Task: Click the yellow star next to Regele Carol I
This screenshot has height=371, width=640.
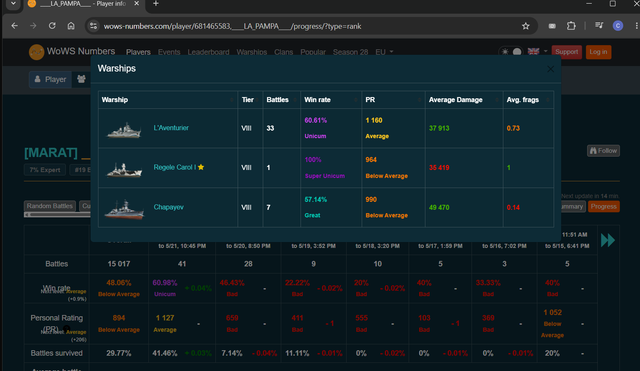Action: (201, 167)
